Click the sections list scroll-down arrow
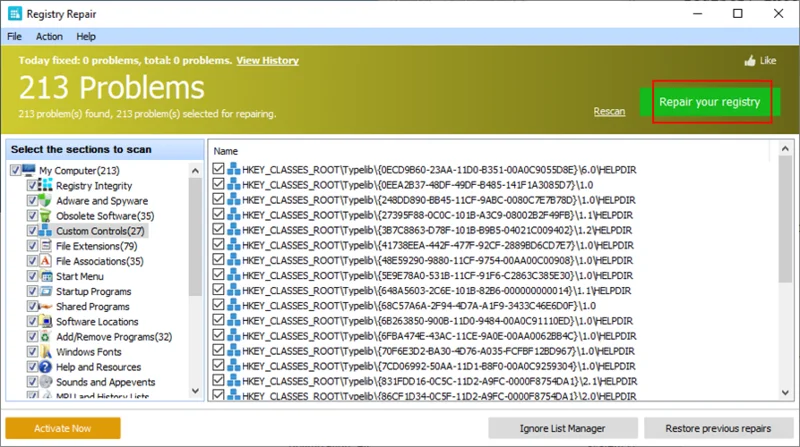Viewport: 800px width, 447px height. [195, 391]
